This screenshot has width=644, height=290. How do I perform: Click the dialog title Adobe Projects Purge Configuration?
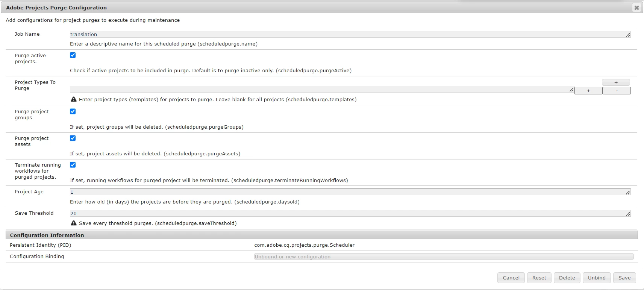click(56, 8)
